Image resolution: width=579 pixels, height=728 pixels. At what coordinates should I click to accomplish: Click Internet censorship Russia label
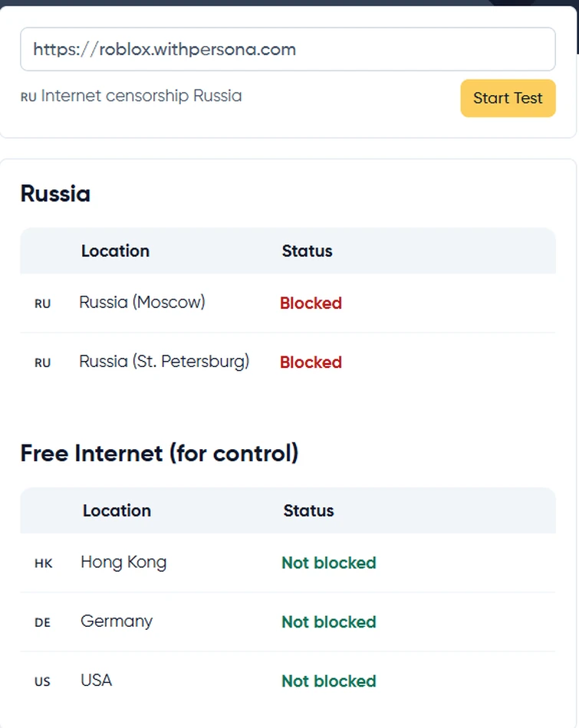coord(141,97)
